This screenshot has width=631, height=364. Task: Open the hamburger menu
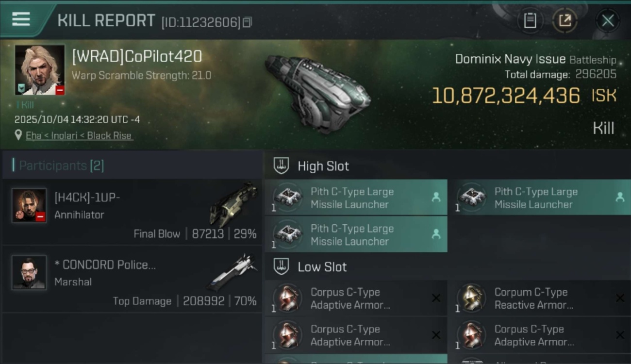click(21, 19)
